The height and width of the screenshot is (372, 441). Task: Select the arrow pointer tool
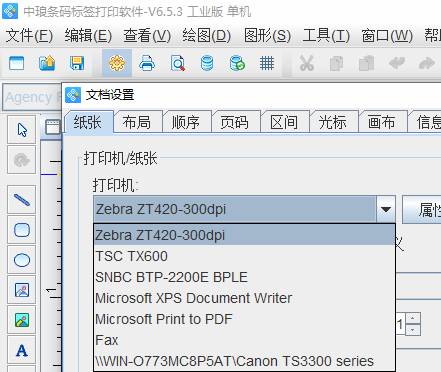(x=22, y=130)
